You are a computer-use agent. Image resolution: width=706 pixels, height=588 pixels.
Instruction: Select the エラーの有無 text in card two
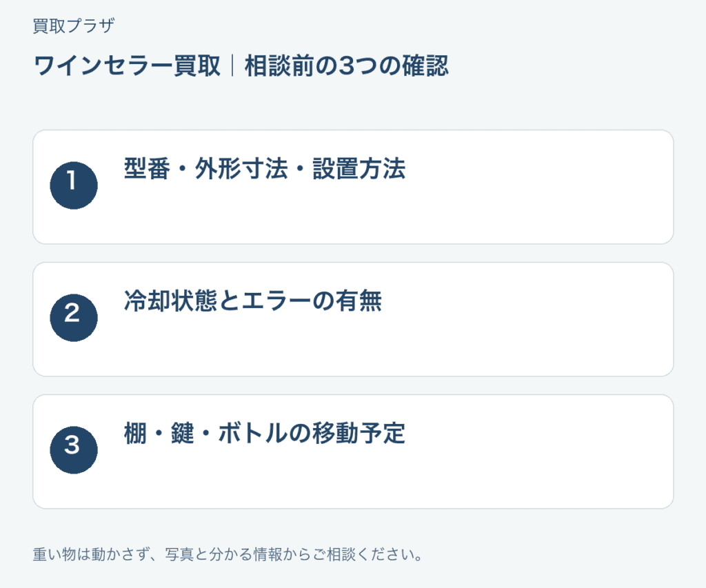pos(312,301)
